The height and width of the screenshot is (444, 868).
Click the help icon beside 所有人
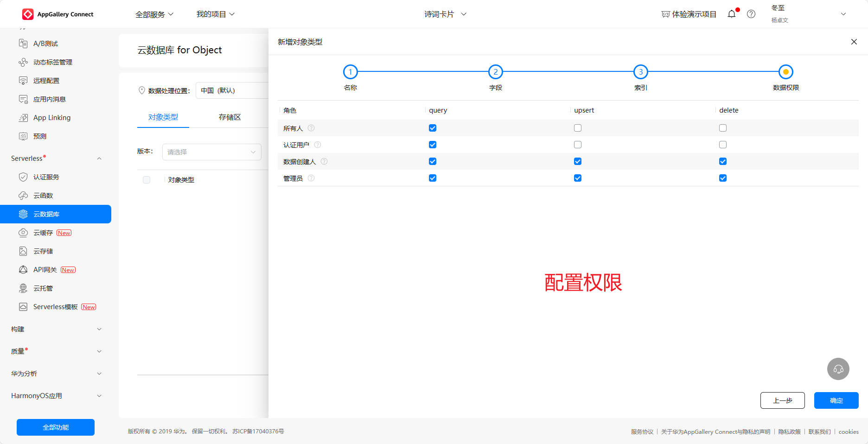point(311,128)
